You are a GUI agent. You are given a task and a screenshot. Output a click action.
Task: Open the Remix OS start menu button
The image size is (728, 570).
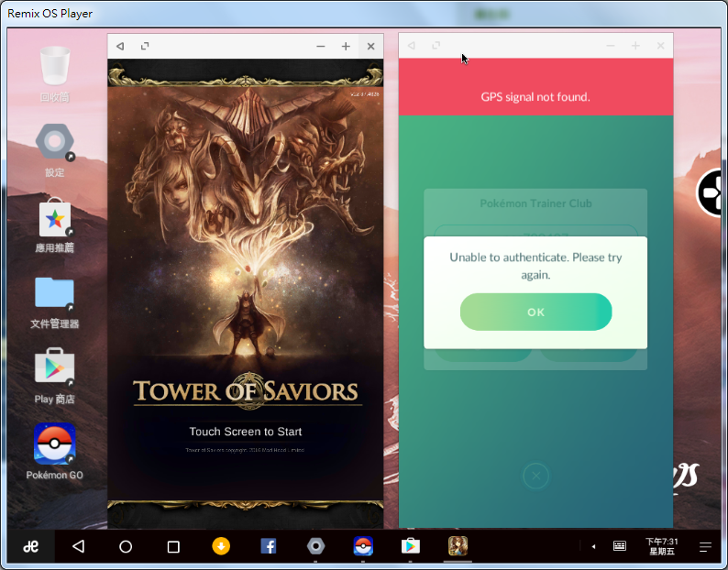(31, 546)
